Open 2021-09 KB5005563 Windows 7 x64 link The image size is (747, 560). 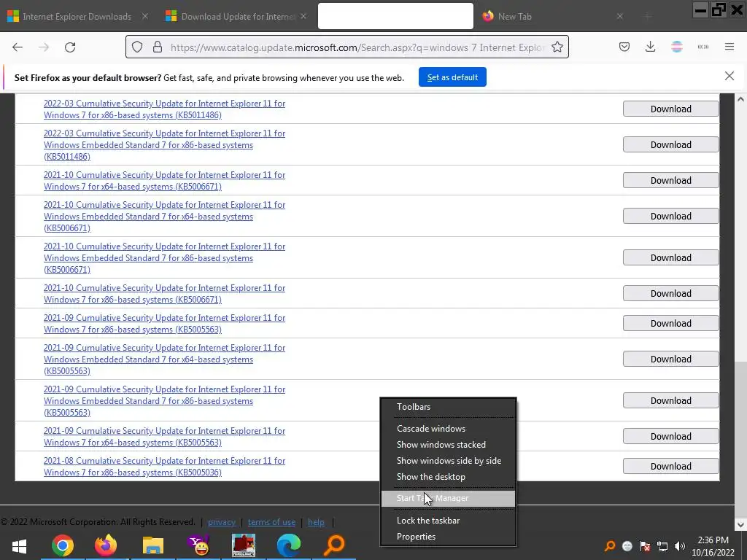pyautogui.click(x=164, y=437)
